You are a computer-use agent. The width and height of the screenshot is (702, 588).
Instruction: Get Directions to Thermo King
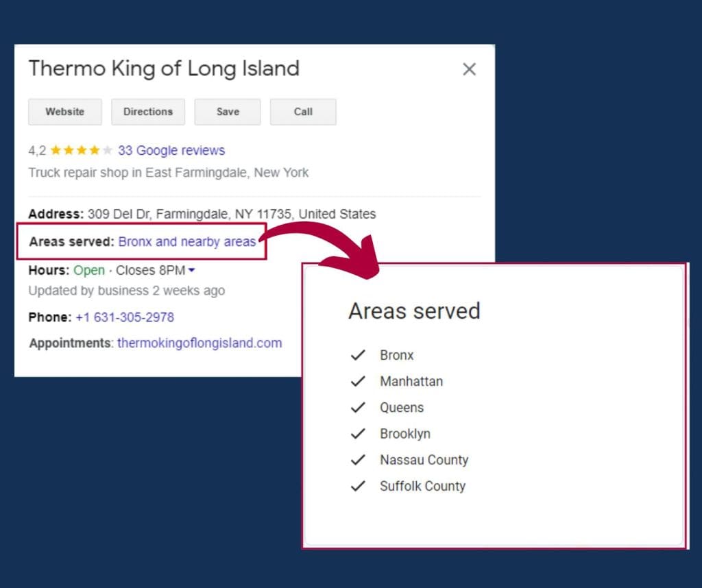coord(148,112)
